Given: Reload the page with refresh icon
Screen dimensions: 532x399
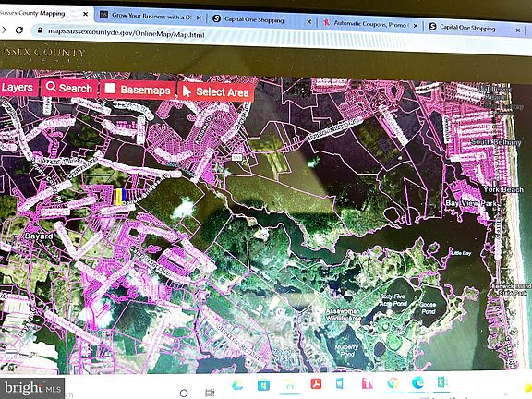Looking at the screenshot, I should tap(19, 30).
